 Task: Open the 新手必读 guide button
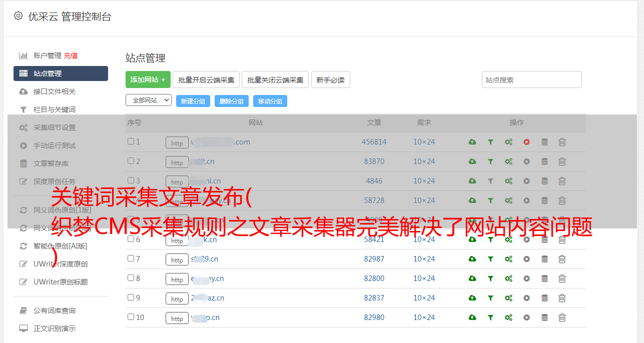(x=331, y=79)
